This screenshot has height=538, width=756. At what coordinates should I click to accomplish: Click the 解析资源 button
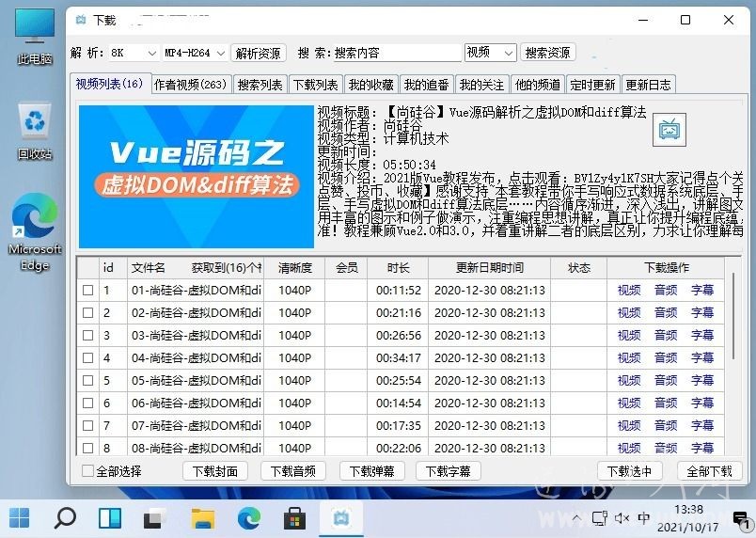tap(259, 53)
